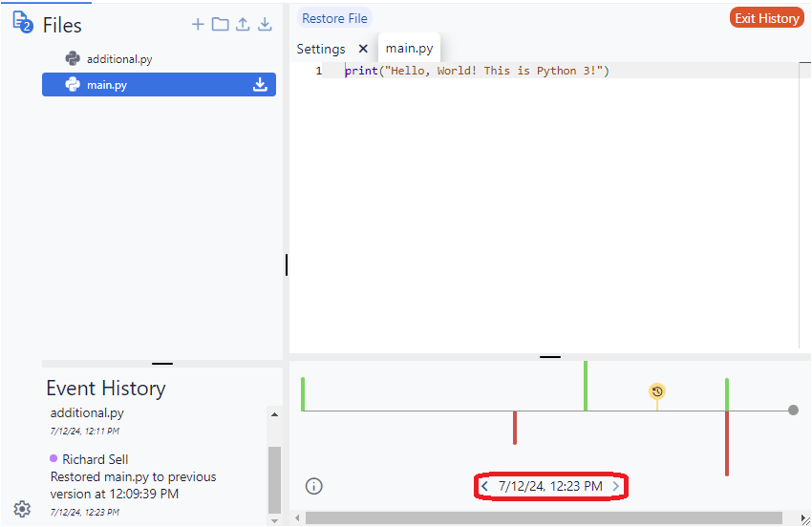
Task: Download main.py using its row icon
Action: (x=260, y=85)
